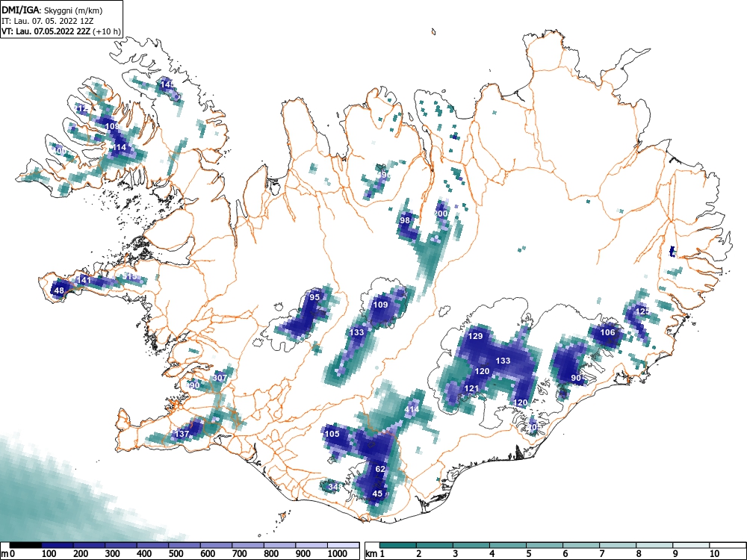Click the 133 value right of the 129 label
This screenshot has width=747, height=560.
(503, 361)
